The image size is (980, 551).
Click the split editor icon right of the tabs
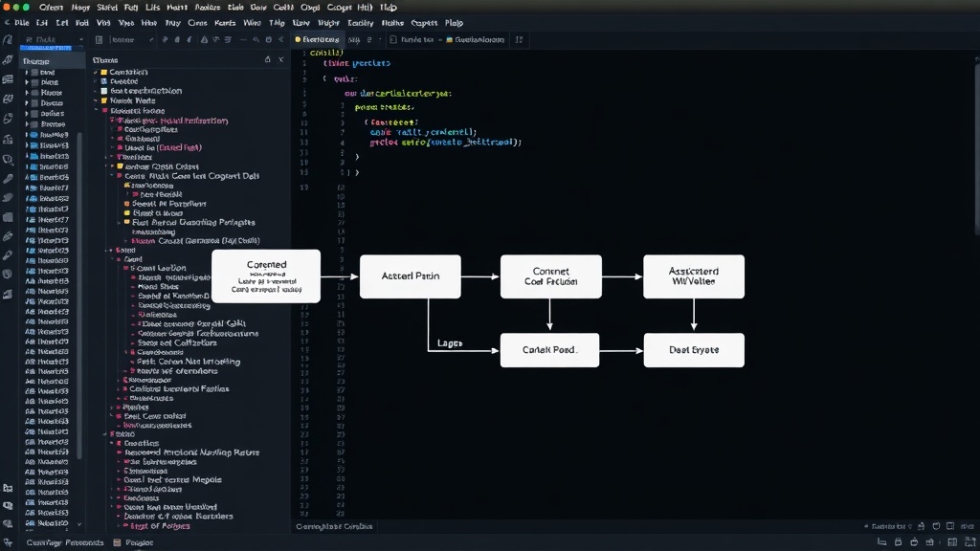pyautogui.click(x=519, y=39)
